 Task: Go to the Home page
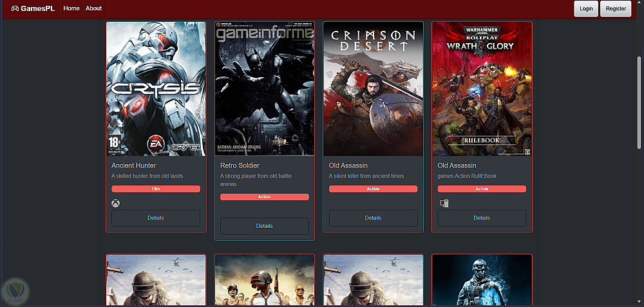click(x=71, y=8)
